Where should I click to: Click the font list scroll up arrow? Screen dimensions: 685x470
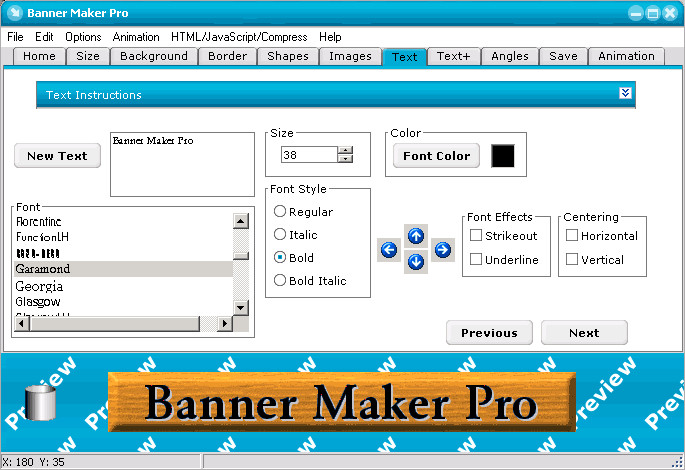(x=241, y=221)
